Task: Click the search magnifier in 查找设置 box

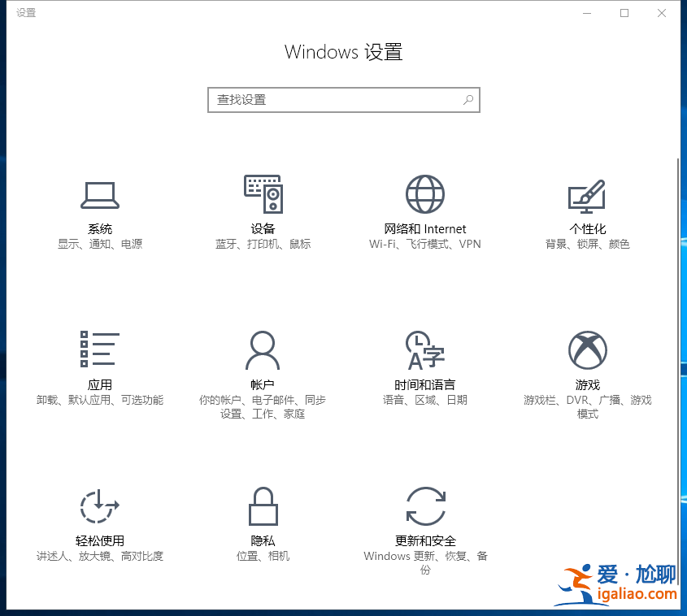Action: tap(468, 100)
